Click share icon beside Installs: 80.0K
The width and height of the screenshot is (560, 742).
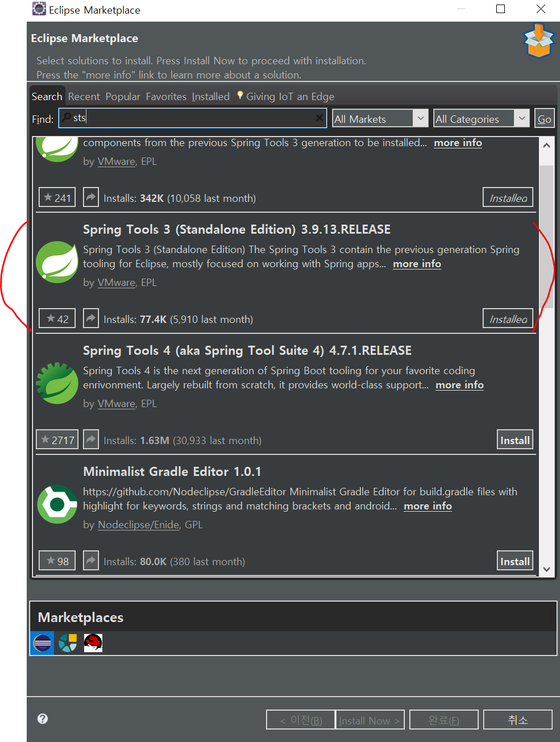tap(91, 561)
